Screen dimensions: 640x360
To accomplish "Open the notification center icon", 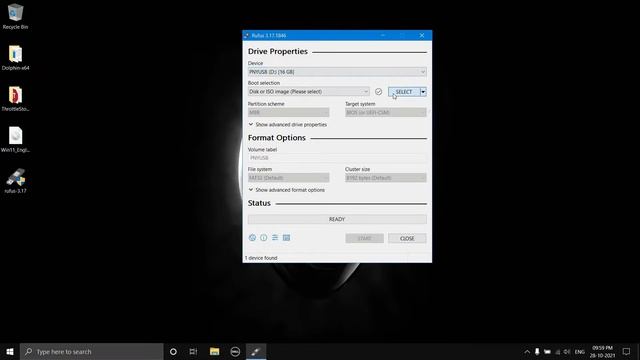I will tap(627, 352).
